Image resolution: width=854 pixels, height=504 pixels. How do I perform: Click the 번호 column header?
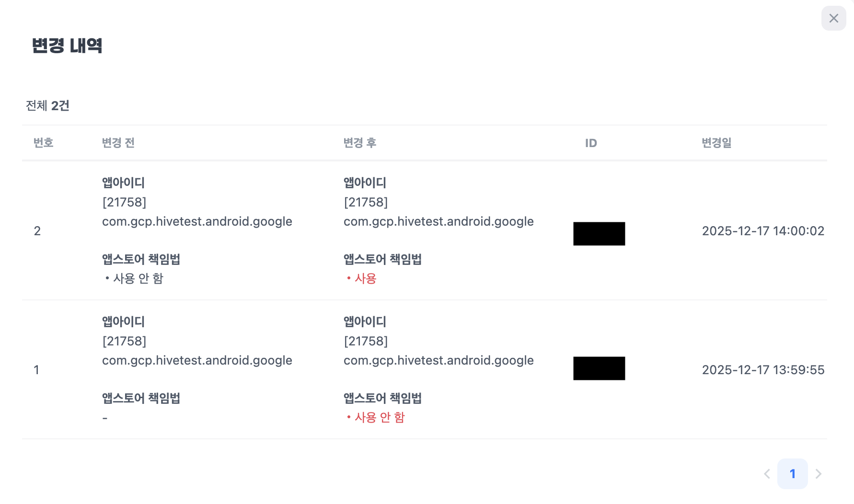[43, 143]
